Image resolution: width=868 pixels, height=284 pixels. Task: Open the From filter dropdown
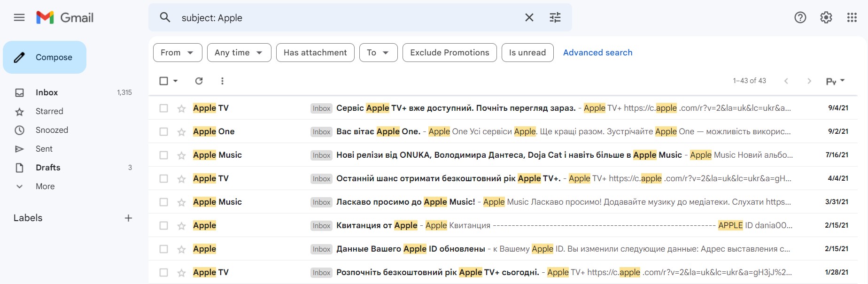point(178,53)
